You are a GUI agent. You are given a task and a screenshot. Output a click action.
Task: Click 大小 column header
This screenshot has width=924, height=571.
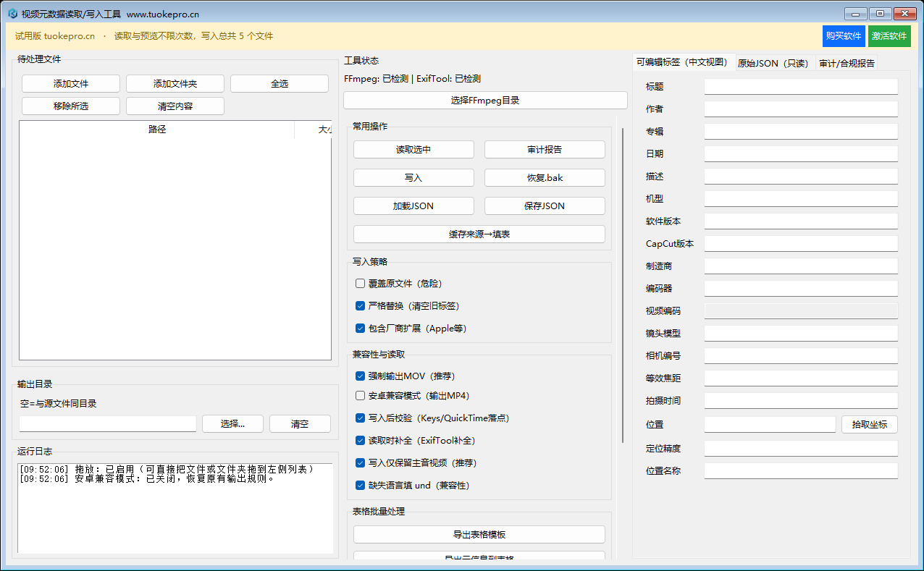[314, 130]
